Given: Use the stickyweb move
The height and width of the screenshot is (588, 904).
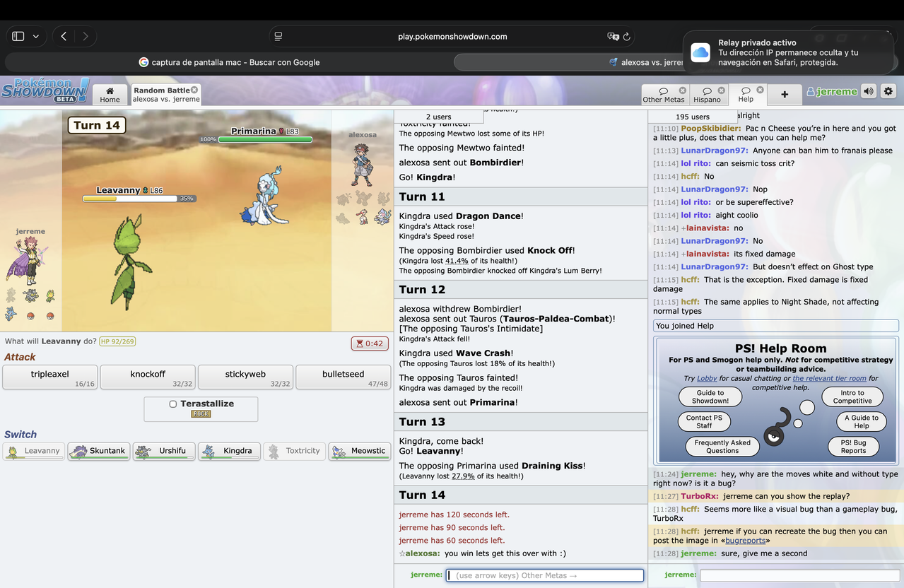Looking at the screenshot, I should point(245,377).
